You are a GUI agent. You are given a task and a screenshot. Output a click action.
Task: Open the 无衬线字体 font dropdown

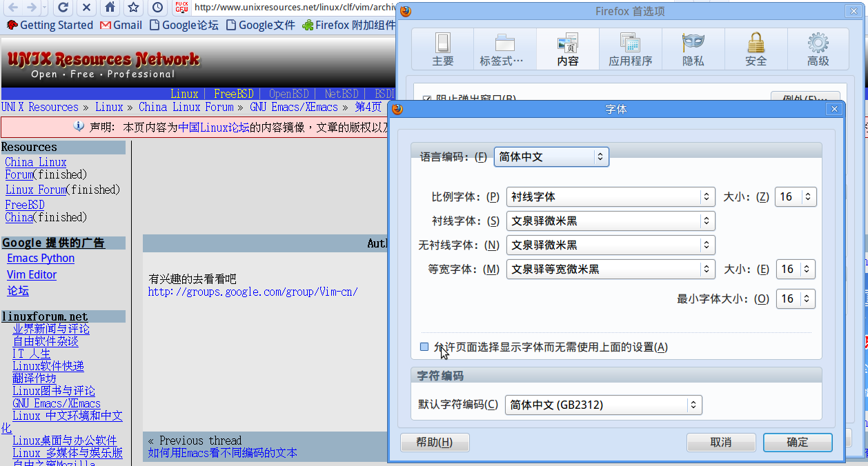coord(611,245)
